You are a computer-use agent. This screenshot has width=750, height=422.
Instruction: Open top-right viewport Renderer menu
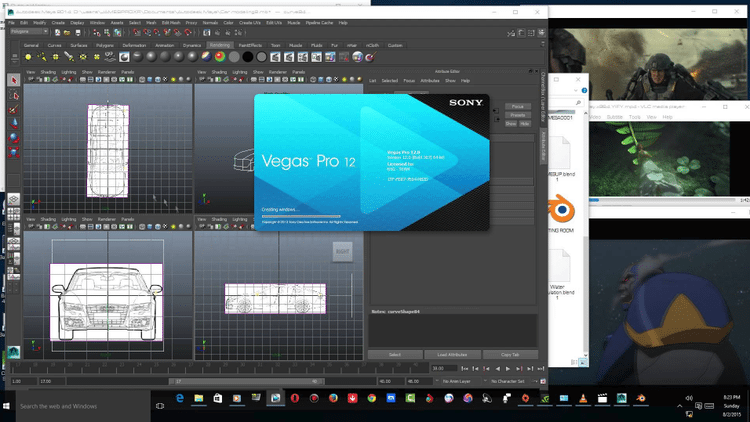click(278, 72)
